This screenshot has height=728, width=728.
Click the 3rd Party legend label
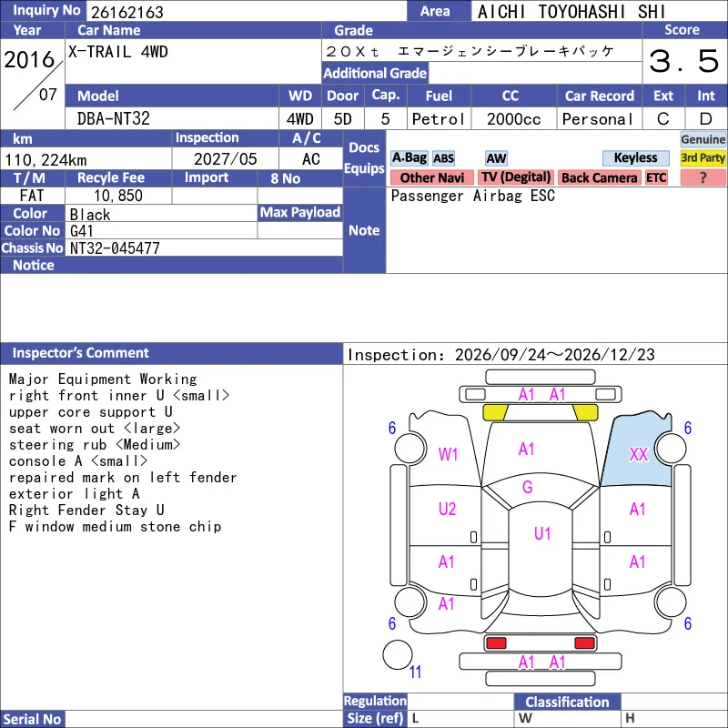pos(703,157)
